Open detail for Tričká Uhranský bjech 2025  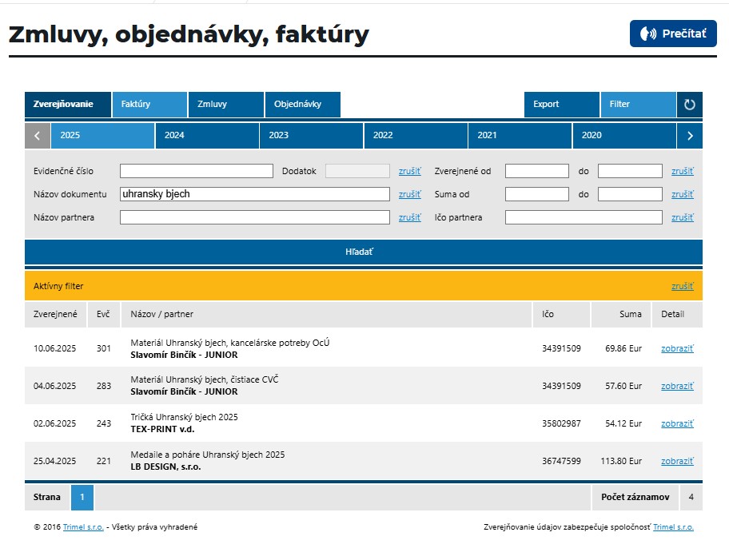(676, 423)
